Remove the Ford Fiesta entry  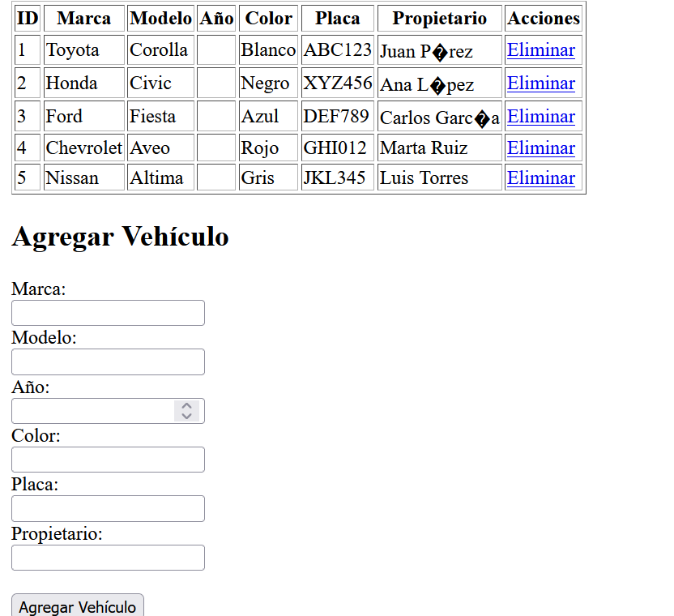[x=540, y=117]
